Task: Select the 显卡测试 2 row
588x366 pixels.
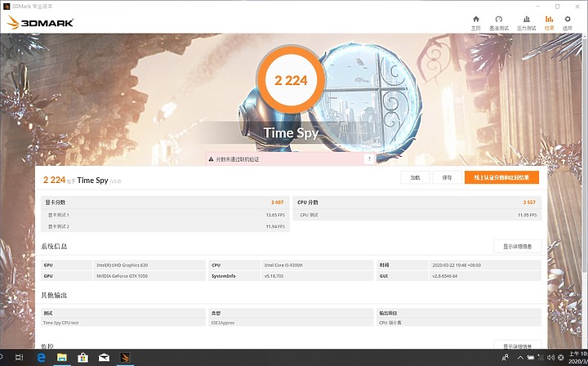Action: click(x=165, y=226)
